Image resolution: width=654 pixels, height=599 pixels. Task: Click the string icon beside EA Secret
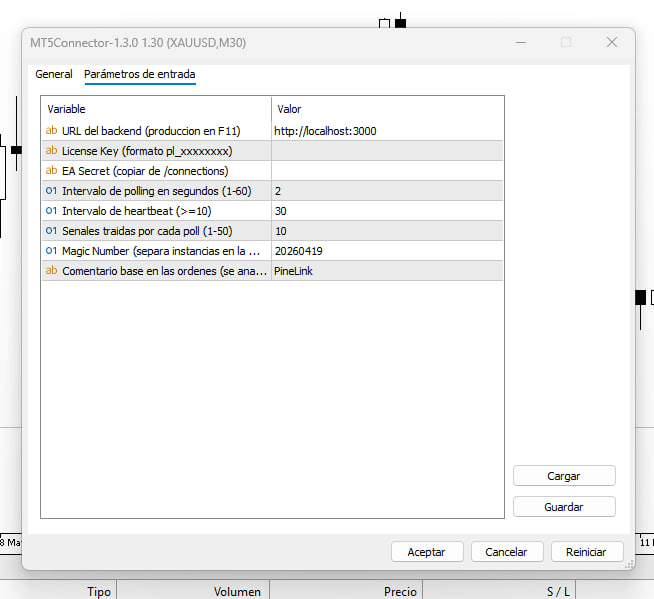(x=51, y=171)
